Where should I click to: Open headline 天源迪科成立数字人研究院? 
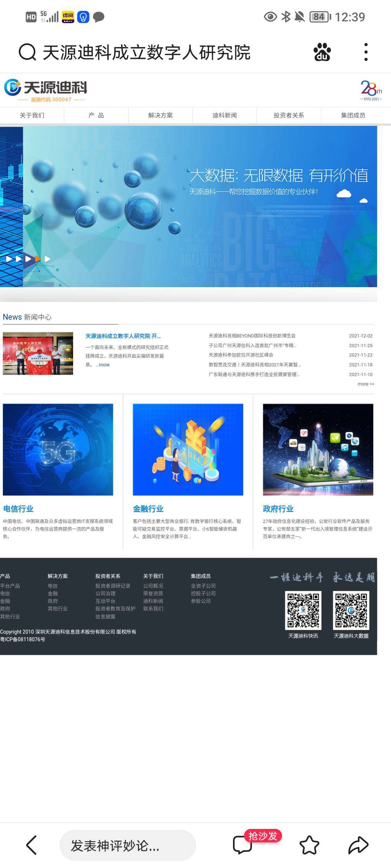123,336
